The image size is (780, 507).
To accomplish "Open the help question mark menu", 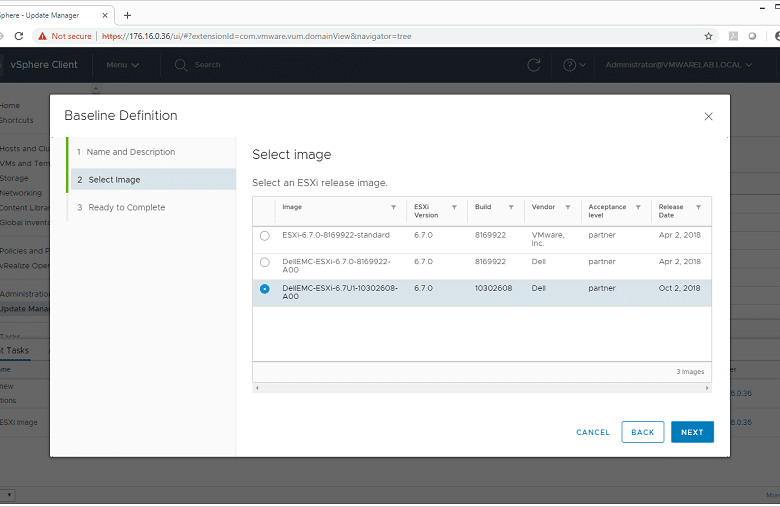I will [574, 65].
